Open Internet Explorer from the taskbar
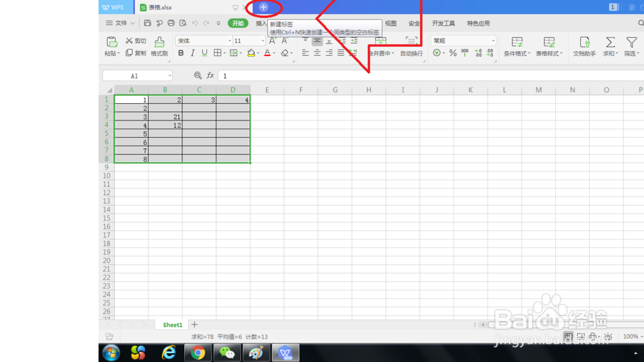This screenshot has width=644, height=362. (x=169, y=352)
